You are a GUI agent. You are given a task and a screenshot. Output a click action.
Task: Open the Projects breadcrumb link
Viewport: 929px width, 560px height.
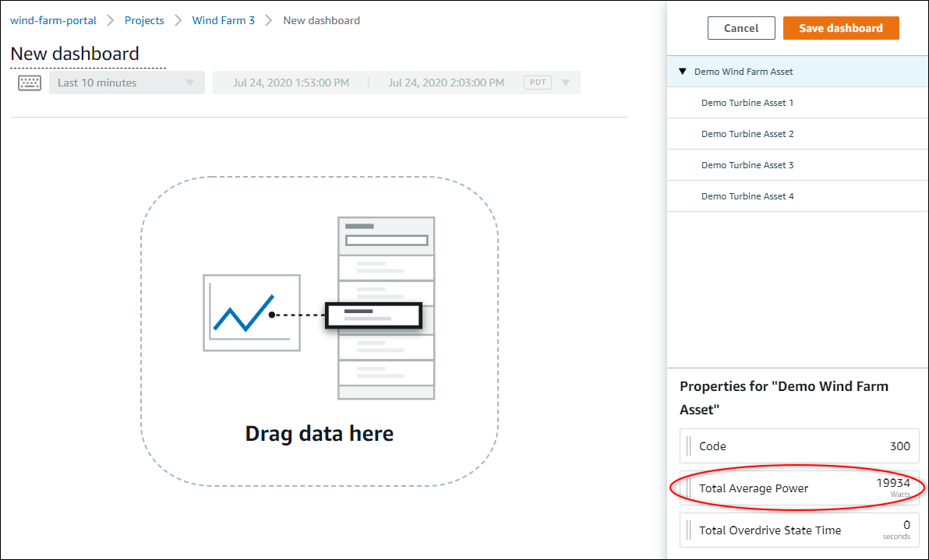(x=144, y=20)
